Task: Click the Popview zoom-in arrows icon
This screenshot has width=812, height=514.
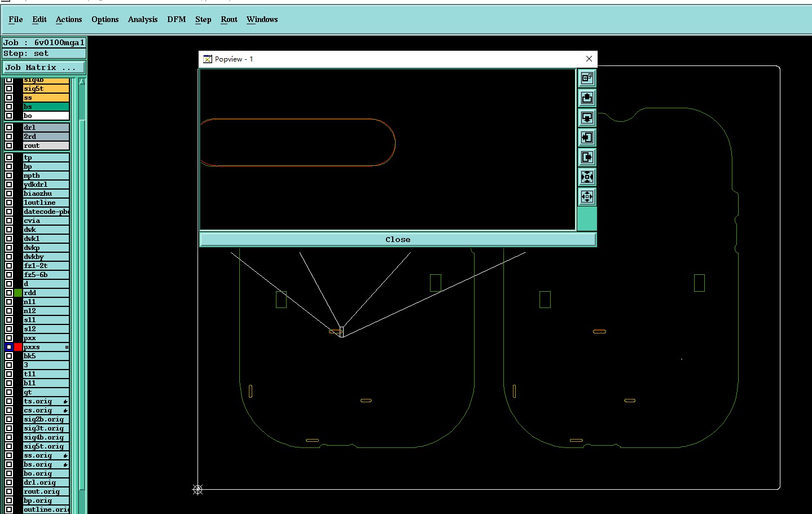Action: click(x=587, y=177)
